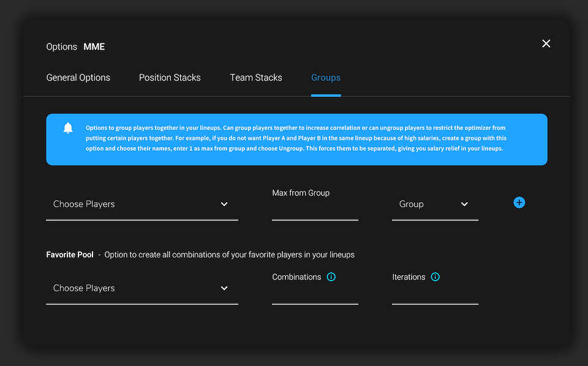Focus the Iterations input field
This screenshot has height=366, width=588.
pyautogui.click(x=435, y=295)
